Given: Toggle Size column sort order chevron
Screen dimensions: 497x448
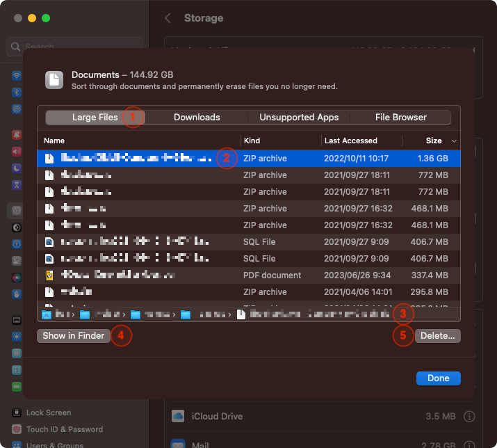Looking at the screenshot, I should [x=454, y=141].
